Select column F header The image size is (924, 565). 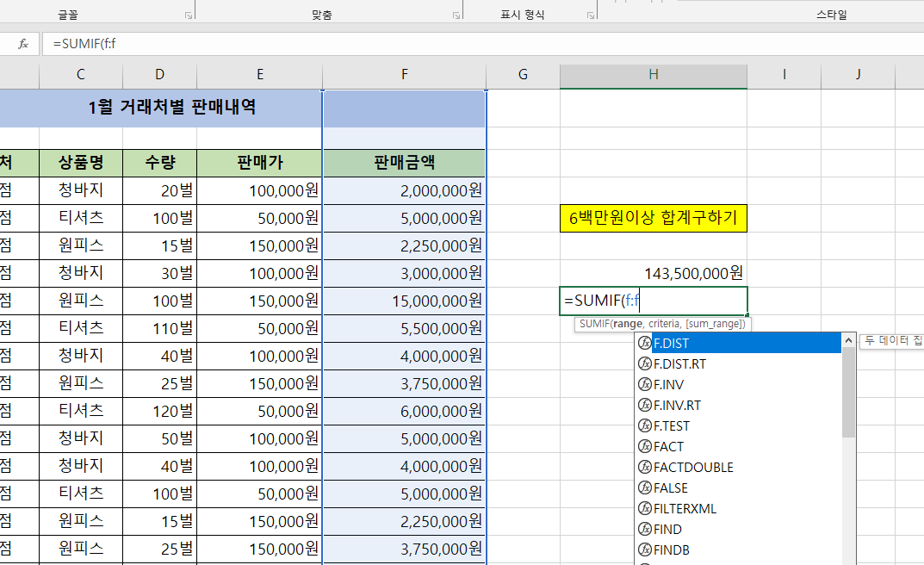404,75
